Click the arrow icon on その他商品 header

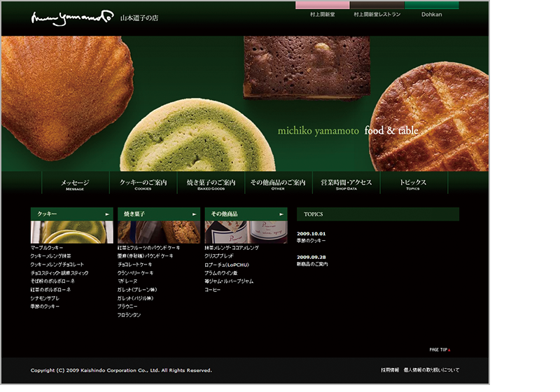pos(281,214)
